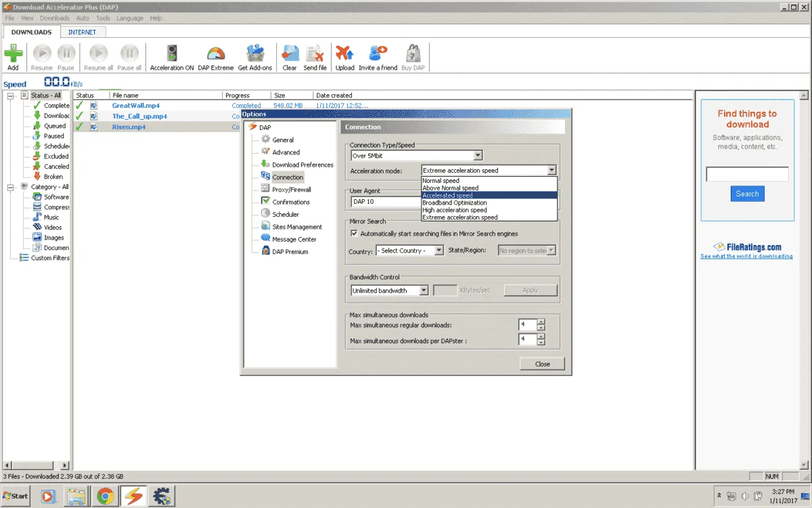Select Broken status filter
Image resolution: width=812 pixels, height=508 pixels.
pyautogui.click(x=48, y=177)
